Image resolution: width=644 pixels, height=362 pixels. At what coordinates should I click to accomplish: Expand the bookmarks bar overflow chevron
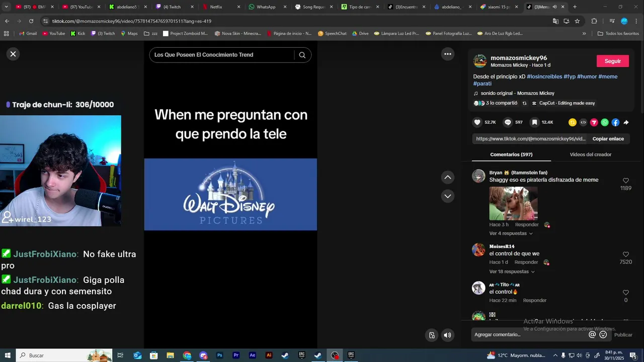[584, 34]
